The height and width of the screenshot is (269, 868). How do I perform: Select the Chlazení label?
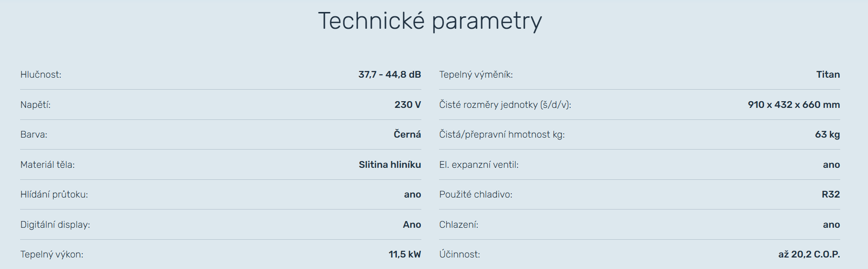pos(459,224)
